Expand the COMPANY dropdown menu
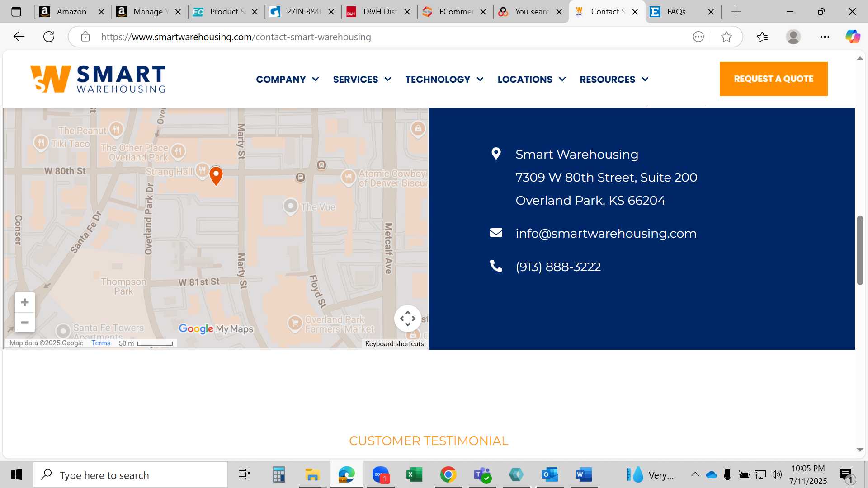The height and width of the screenshot is (488, 868). point(288,80)
